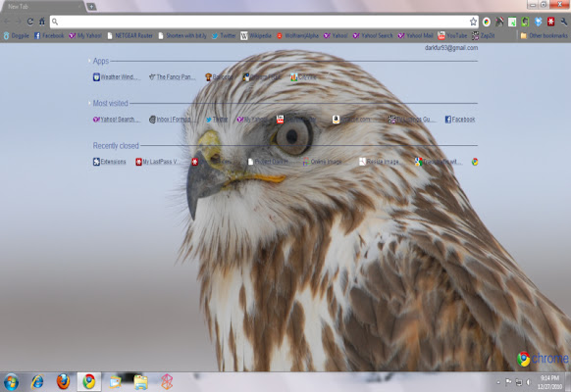
Task: Click the green Evernote-style extension icon
Action: pyautogui.click(x=525, y=22)
